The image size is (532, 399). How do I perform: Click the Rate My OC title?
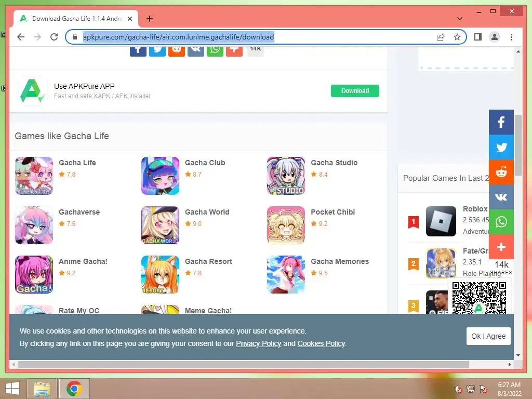(79, 311)
